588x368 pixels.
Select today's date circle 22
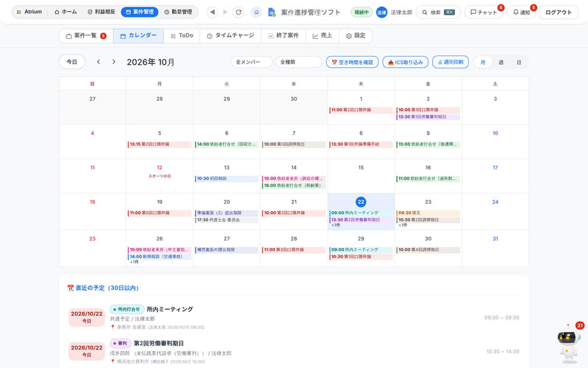(361, 202)
